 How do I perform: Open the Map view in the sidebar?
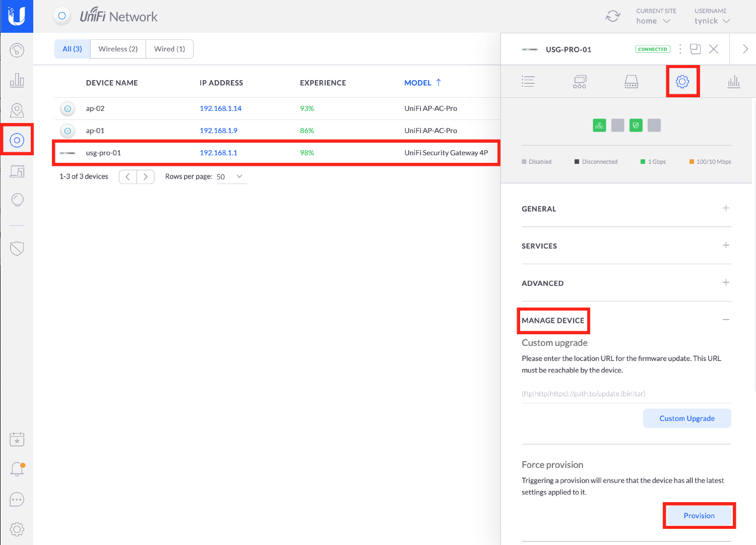point(17,110)
